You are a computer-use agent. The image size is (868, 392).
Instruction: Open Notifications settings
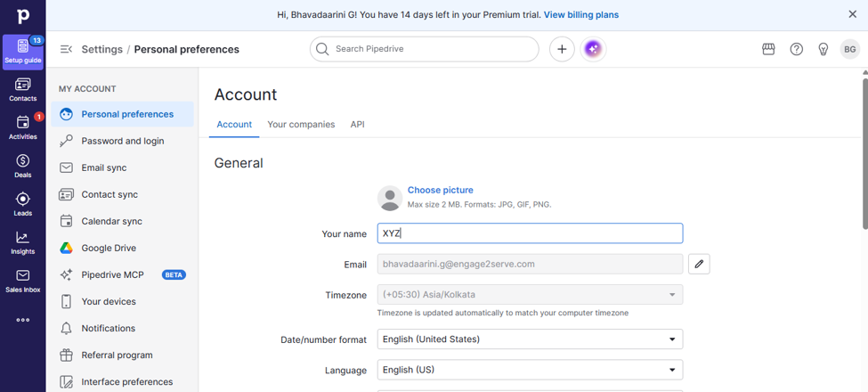click(x=122, y=329)
